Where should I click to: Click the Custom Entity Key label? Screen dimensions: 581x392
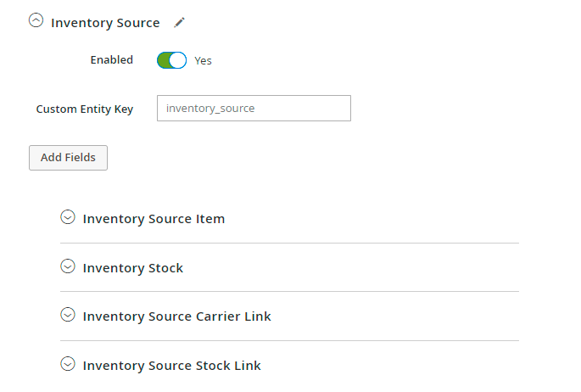tap(84, 109)
